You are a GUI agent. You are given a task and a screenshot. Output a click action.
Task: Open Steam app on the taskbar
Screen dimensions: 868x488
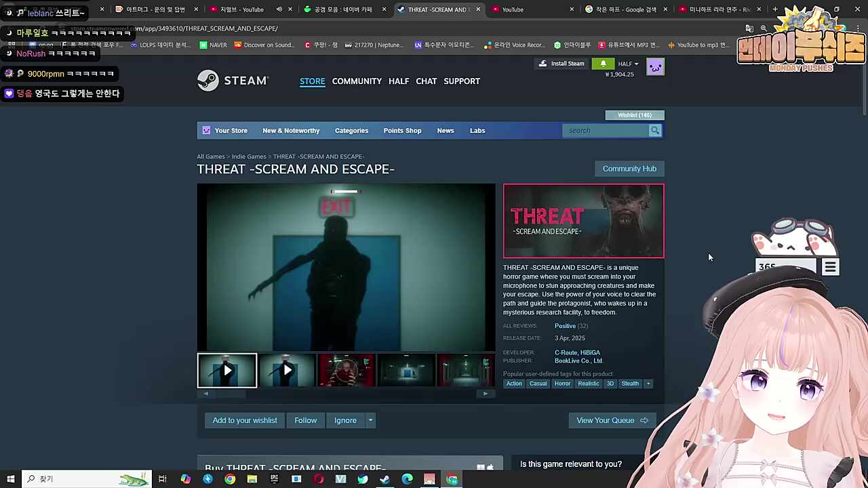tap(385, 479)
